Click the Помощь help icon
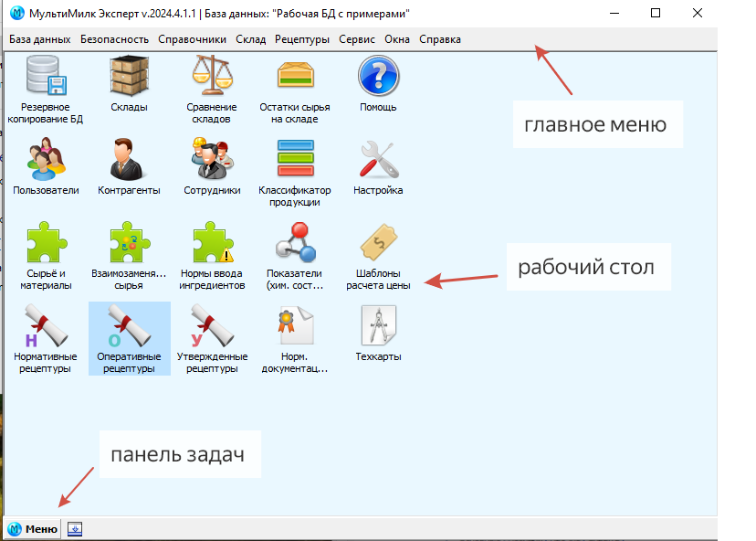The width and height of the screenshot is (756, 541). [378, 76]
